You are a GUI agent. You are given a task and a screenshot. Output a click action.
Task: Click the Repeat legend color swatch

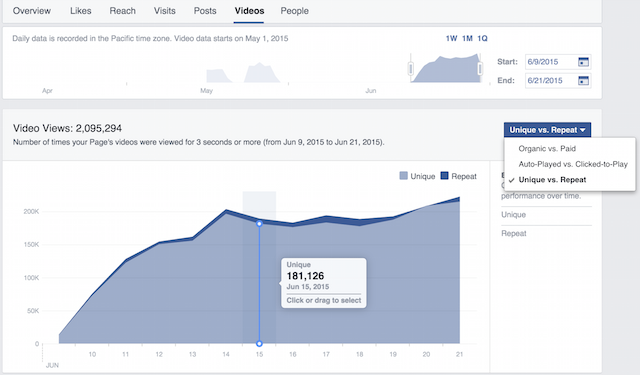click(444, 176)
